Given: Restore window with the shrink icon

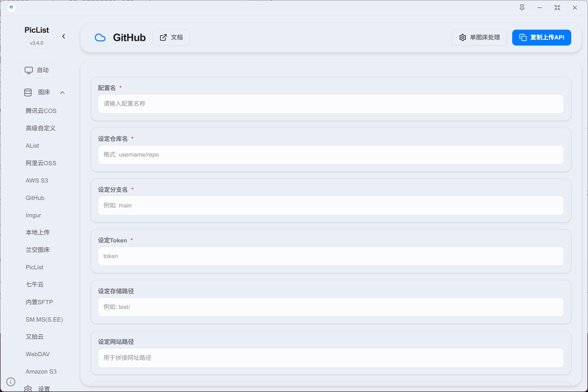Looking at the screenshot, I should [x=557, y=8].
